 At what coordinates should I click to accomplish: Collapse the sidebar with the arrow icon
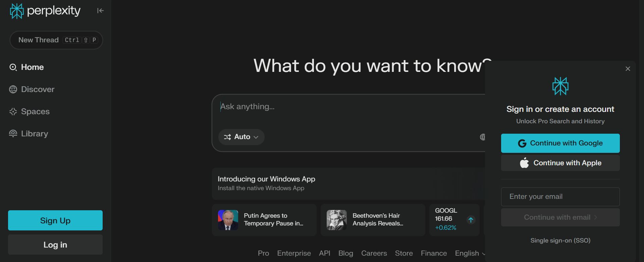click(100, 11)
